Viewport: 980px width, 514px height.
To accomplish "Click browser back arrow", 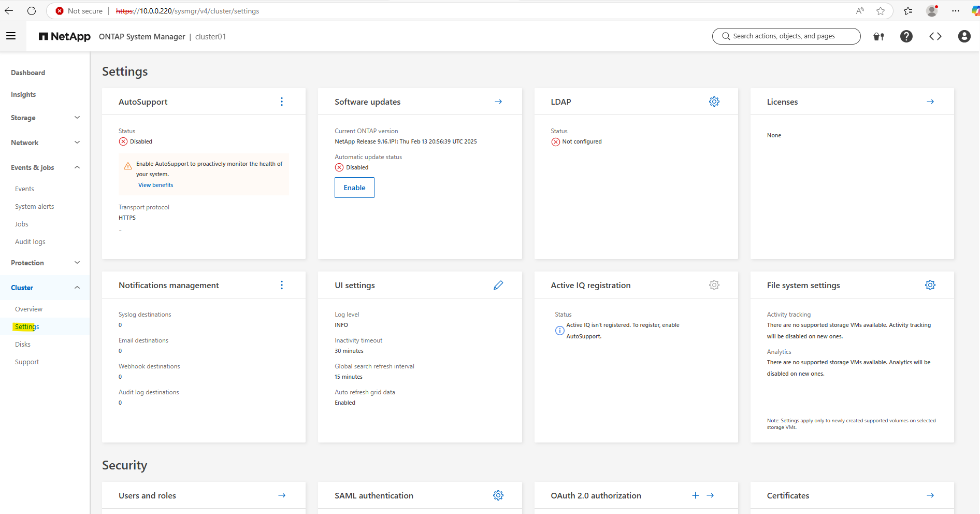I will pyautogui.click(x=9, y=11).
